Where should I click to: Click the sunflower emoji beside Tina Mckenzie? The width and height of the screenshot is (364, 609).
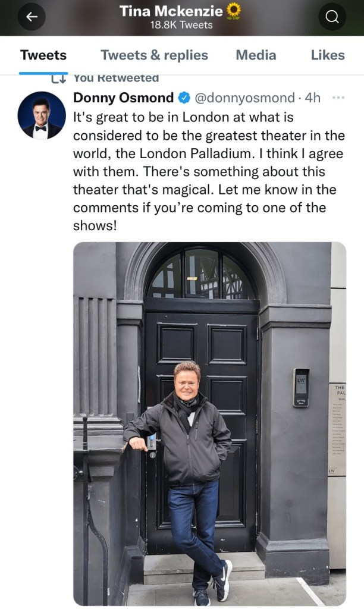[234, 11]
